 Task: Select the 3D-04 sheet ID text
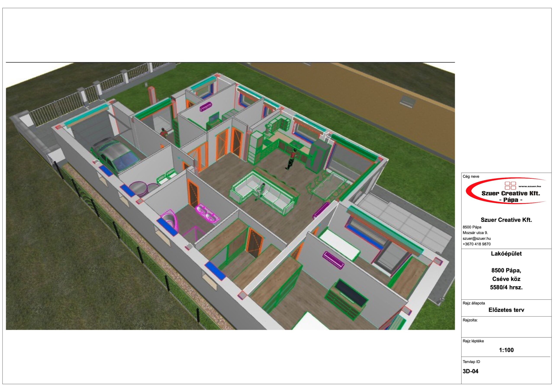point(470,371)
